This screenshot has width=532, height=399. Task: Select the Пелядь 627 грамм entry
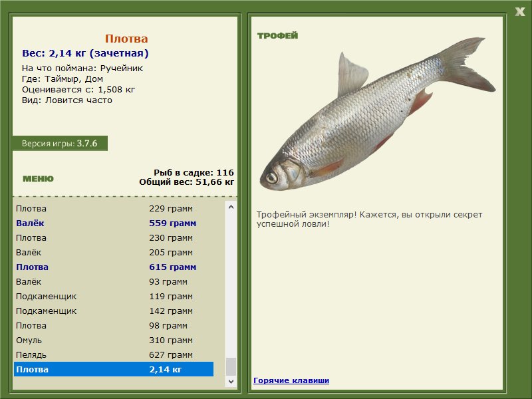pyautogui.click(x=114, y=354)
